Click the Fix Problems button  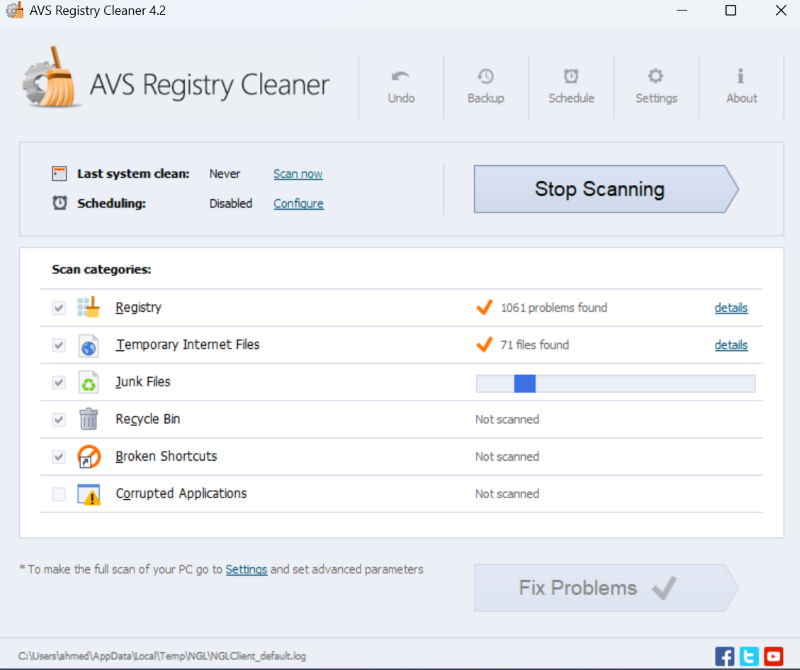tap(599, 588)
